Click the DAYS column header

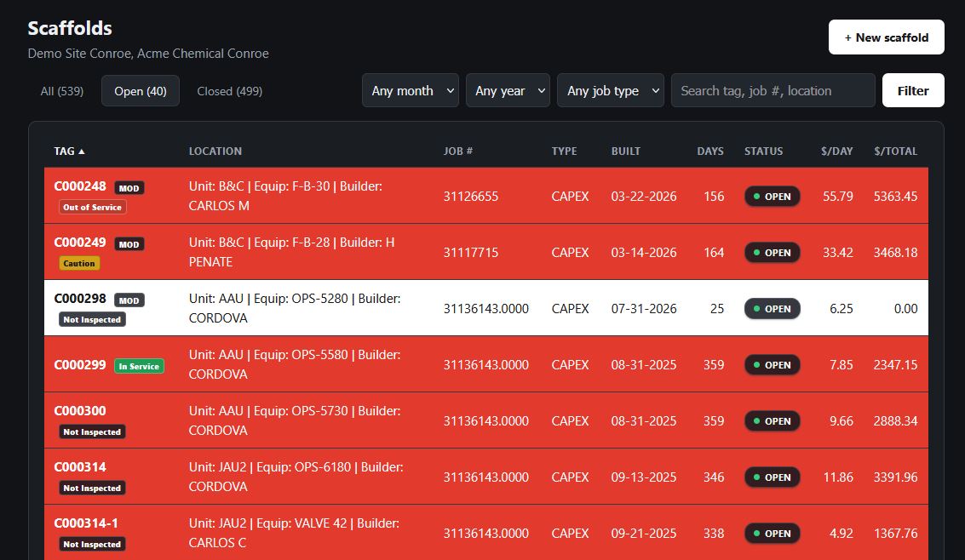(710, 151)
